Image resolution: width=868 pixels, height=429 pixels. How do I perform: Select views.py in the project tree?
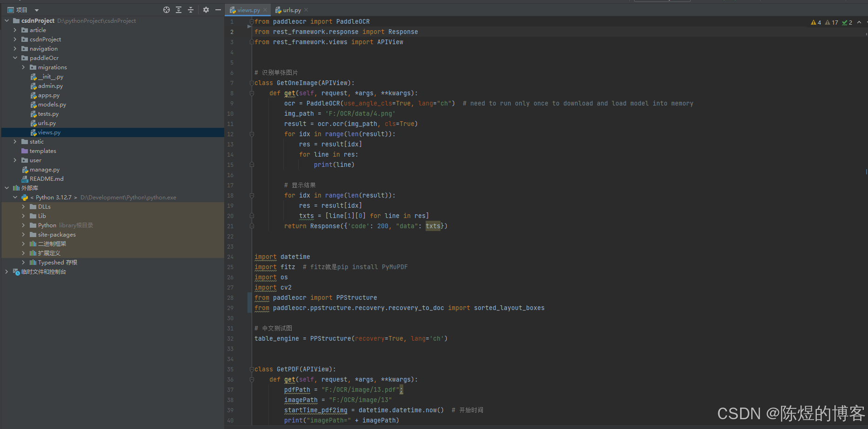click(x=46, y=132)
